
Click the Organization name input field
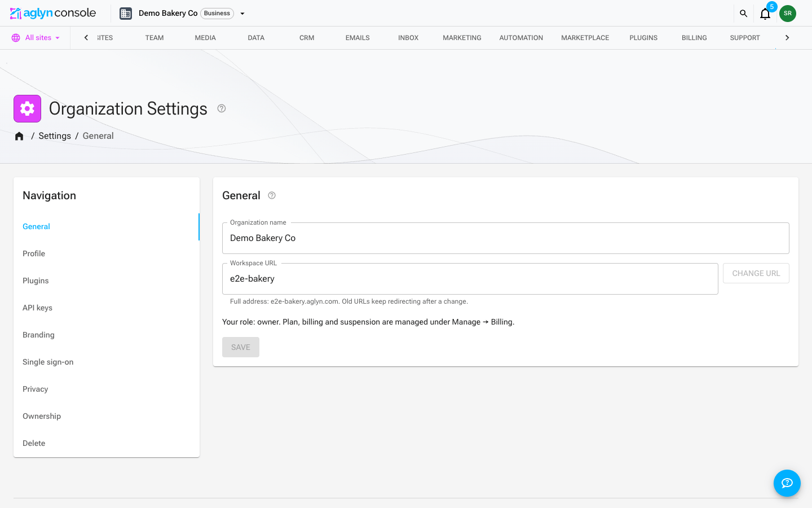point(506,238)
